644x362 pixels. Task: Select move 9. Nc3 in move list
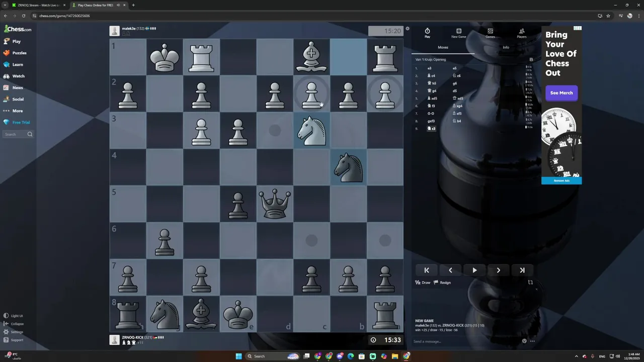coord(431,129)
